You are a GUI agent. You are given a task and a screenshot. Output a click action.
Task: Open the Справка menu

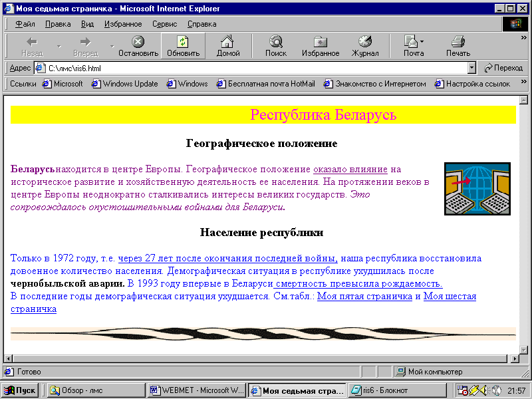(x=202, y=24)
